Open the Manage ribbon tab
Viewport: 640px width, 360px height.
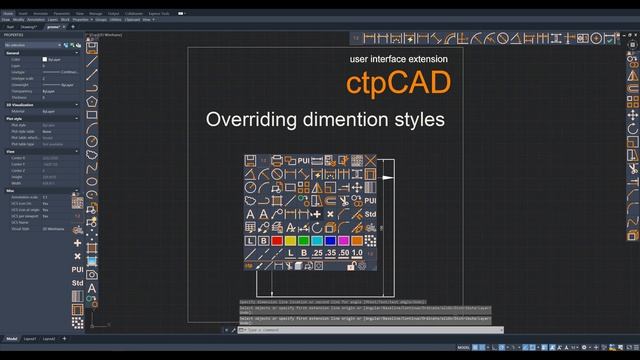(x=96, y=13)
